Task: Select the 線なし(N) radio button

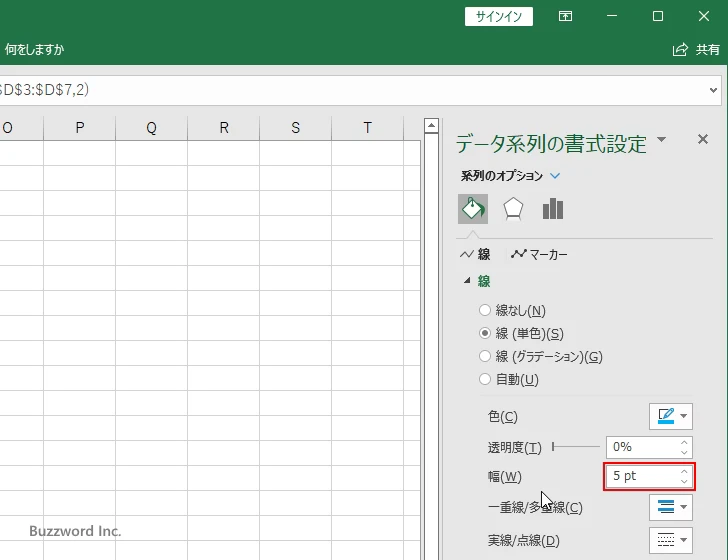Action: pos(485,310)
